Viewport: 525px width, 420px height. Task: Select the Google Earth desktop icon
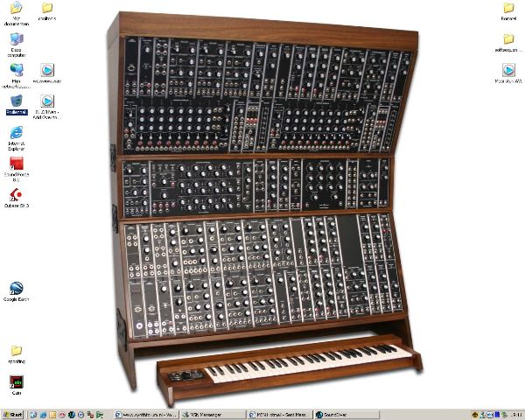click(17, 291)
